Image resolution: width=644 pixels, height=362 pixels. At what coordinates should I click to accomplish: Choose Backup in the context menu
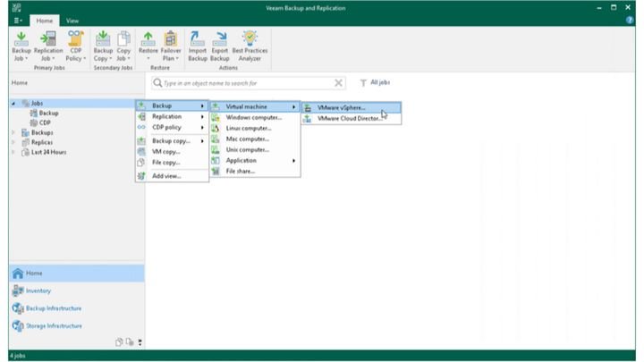click(172, 105)
